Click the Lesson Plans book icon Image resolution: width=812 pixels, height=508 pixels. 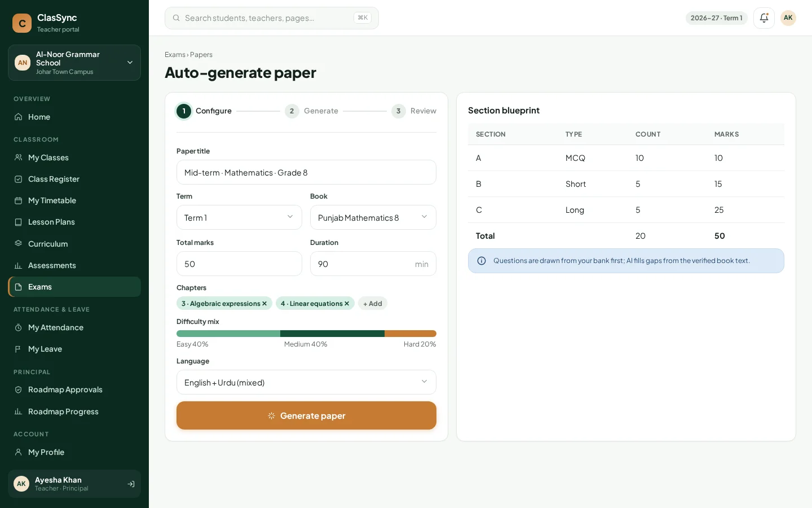pos(18,222)
